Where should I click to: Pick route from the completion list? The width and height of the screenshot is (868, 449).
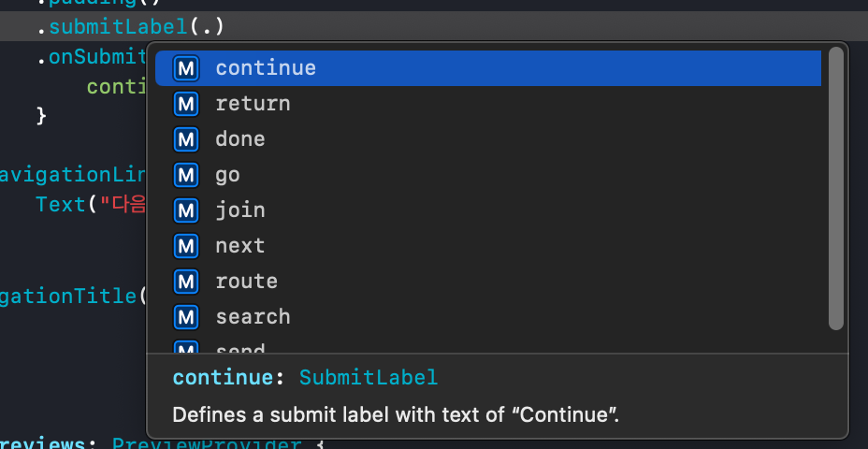pyautogui.click(x=487, y=281)
